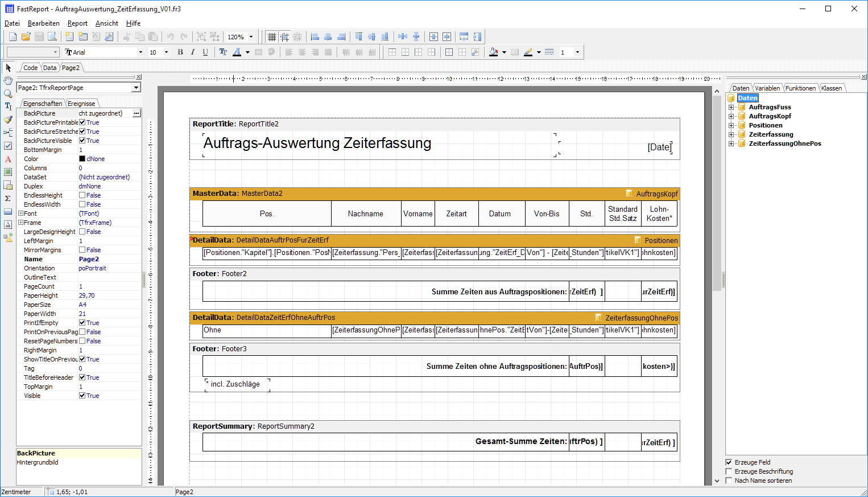This screenshot has height=497, width=868.
Task: Activate the hand pan tool
Action: [8, 80]
